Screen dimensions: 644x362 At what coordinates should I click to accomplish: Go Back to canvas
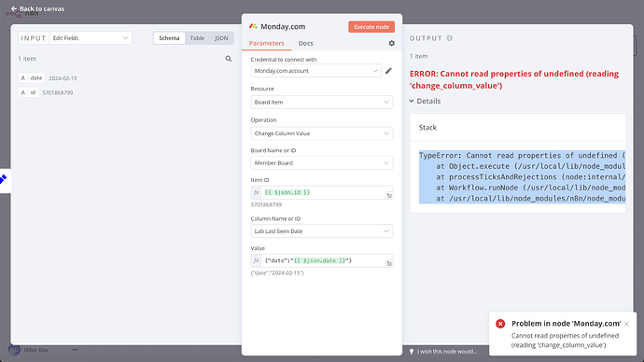pos(37,8)
